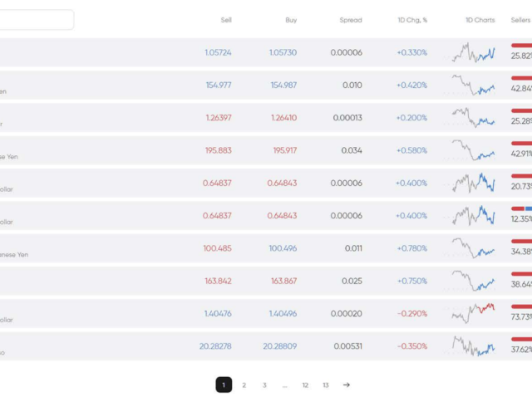Open the mini chart for 154.977 row

474,86
